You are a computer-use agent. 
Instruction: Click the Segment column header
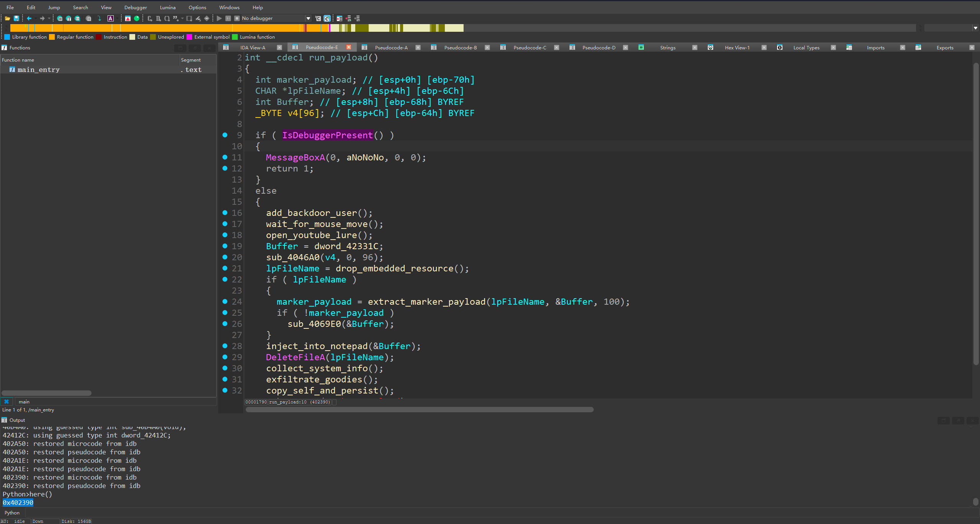click(x=198, y=60)
